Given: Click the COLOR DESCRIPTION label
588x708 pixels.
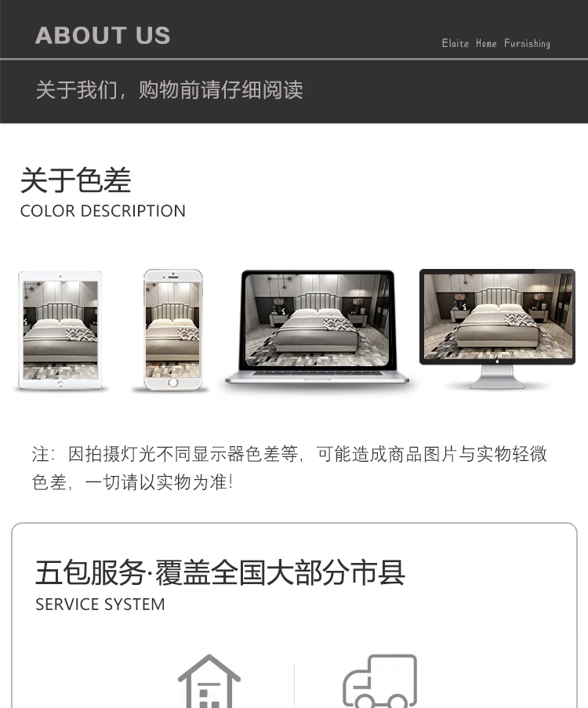Looking at the screenshot, I should pos(103,211).
